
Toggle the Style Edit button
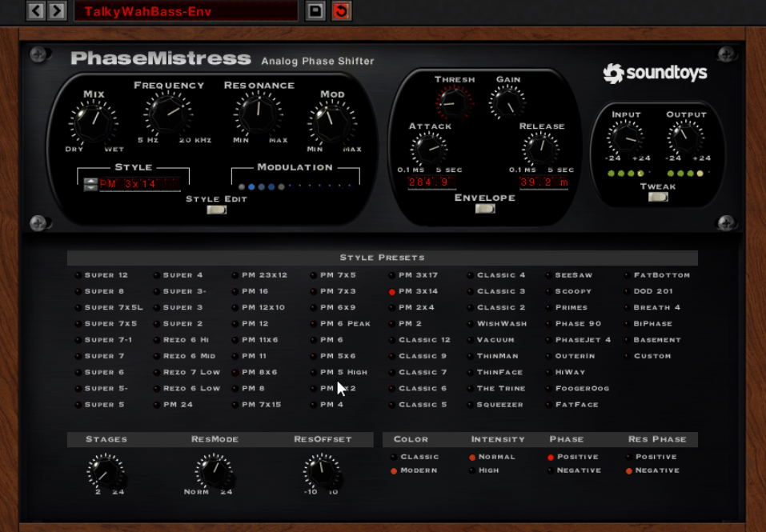click(216, 210)
